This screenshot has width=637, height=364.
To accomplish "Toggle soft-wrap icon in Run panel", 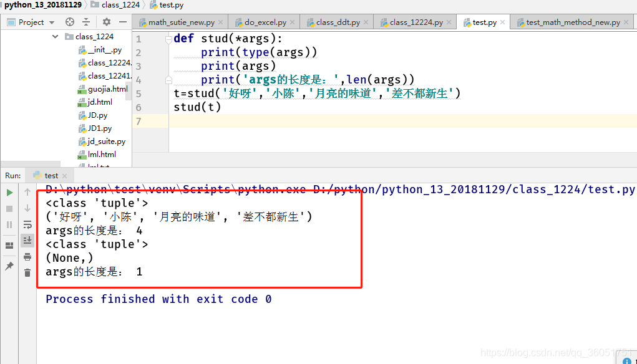I will (x=27, y=224).
